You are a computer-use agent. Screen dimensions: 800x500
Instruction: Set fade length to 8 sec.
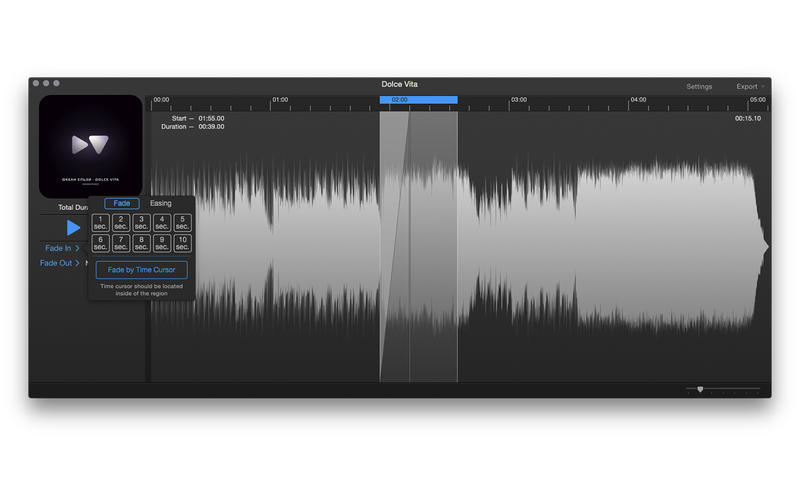pyautogui.click(x=141, y=243)
